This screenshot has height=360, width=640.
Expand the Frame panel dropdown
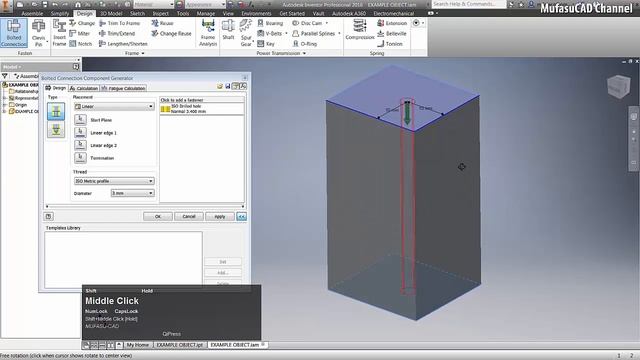pos(135,53)
